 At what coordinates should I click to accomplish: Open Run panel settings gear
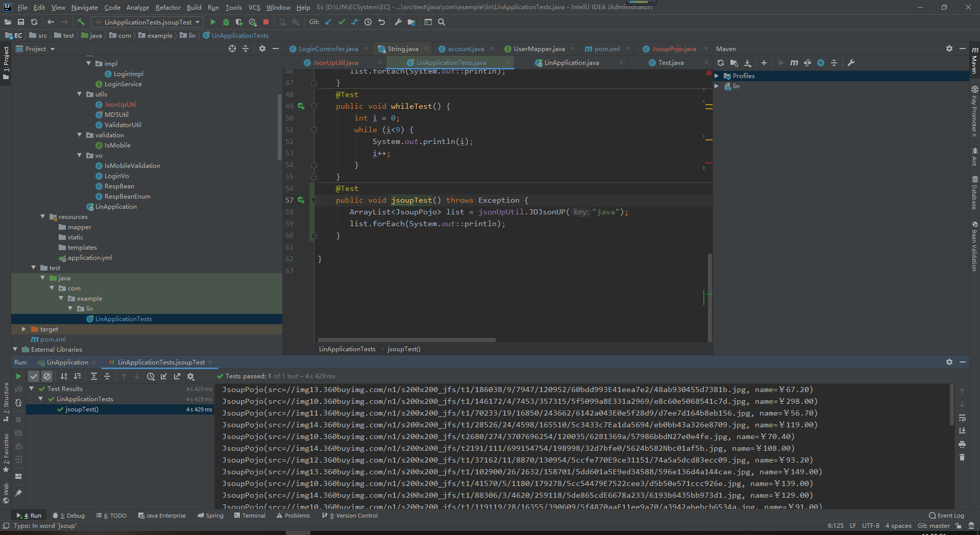tap(949, 362)
